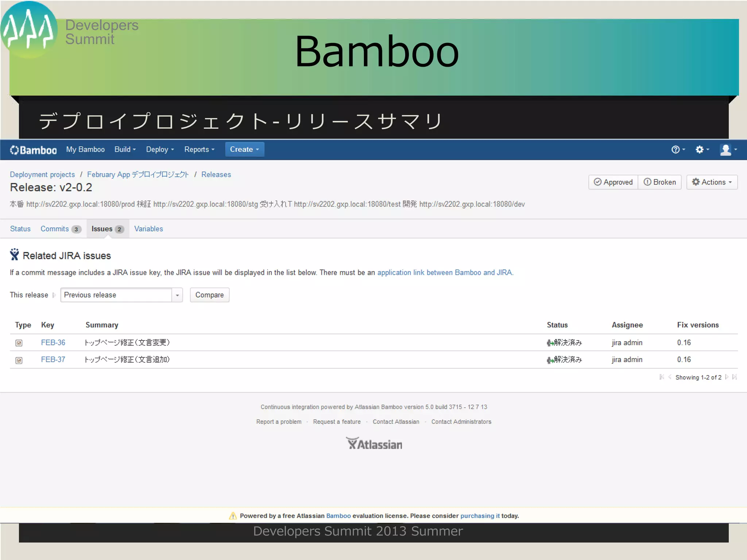
Task: Click the Bamboo logo in the navbar
Action: [33, 150]
